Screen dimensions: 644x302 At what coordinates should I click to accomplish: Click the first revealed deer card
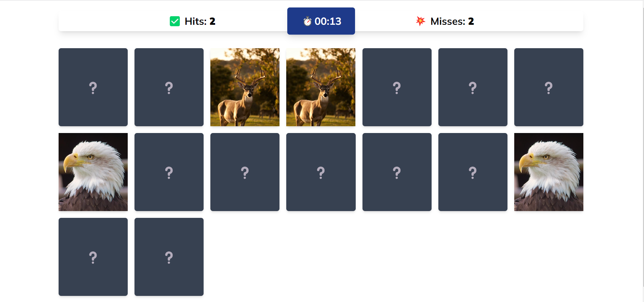pos(245,87)
